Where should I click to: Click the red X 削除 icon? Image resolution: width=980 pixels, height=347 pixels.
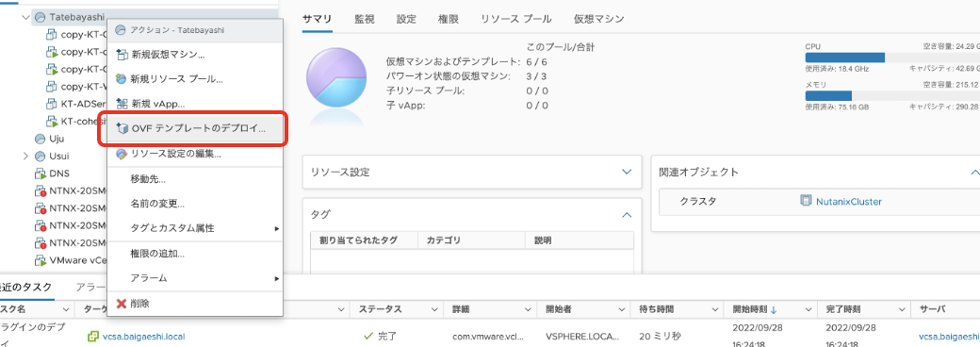click(x=122, y=304)
